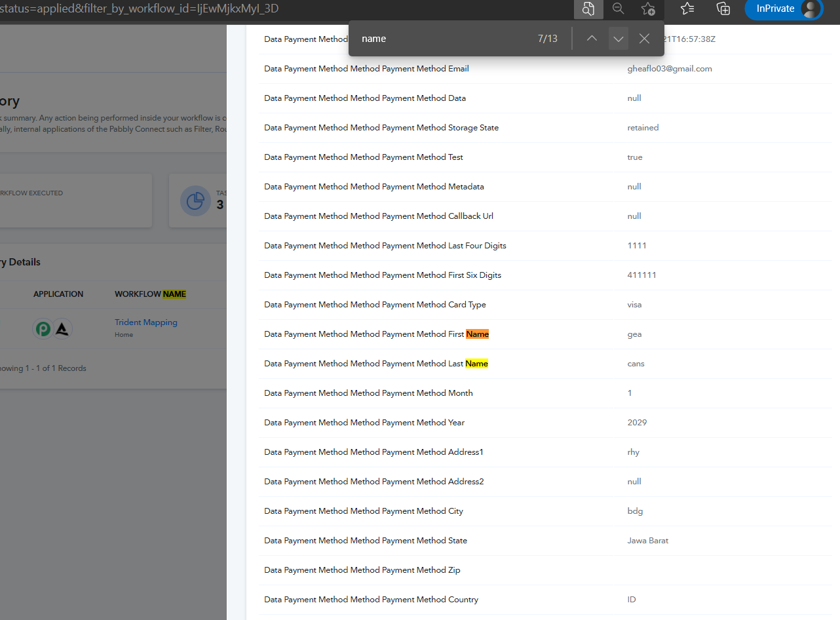840x620 pixels.
Task: Click the Payment Method Metadata label
Action: coord(374,187)
